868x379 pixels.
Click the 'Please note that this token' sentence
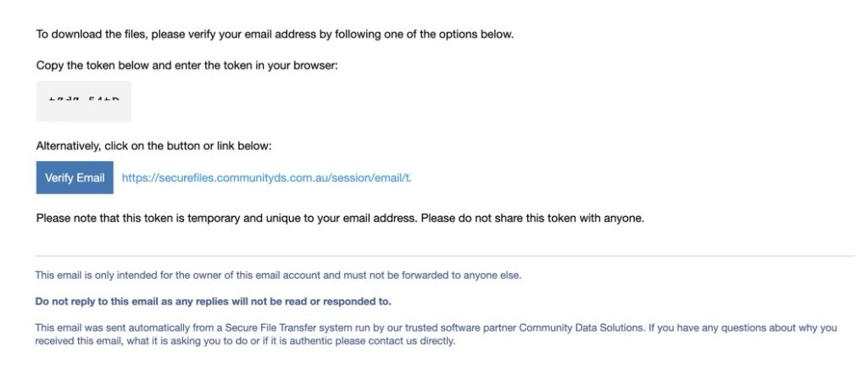[x=225, y=218]
